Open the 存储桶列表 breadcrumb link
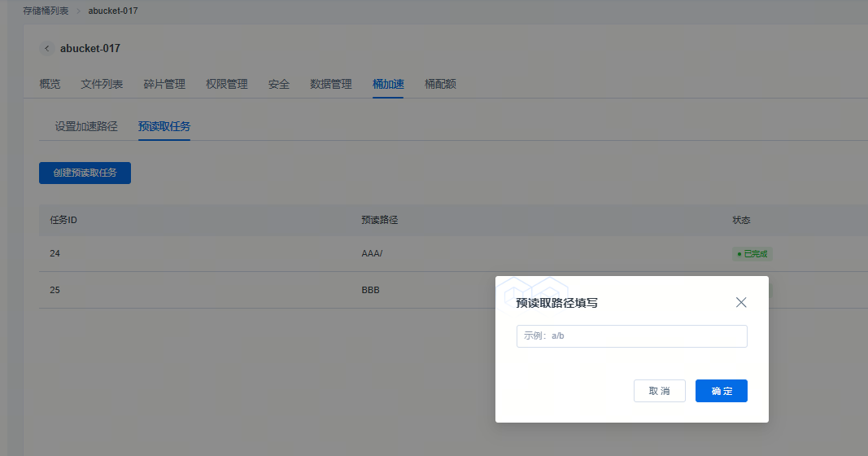 click(46, 11)
